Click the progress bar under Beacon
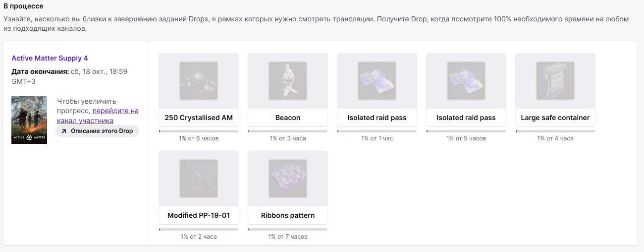The image size is (644, 252). 288,131
